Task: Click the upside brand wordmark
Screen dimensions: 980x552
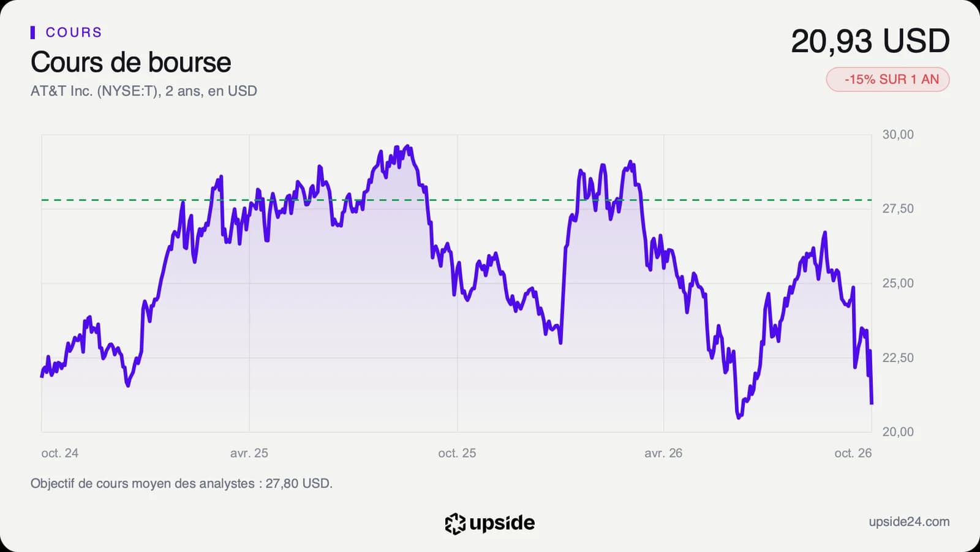Action: (502, 523)
